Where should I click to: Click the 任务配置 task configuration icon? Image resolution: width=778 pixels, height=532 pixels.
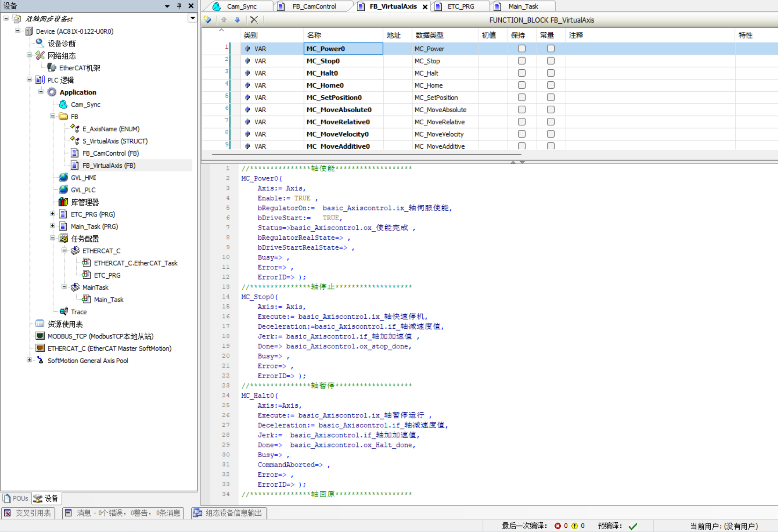click(x=63, y=238)
